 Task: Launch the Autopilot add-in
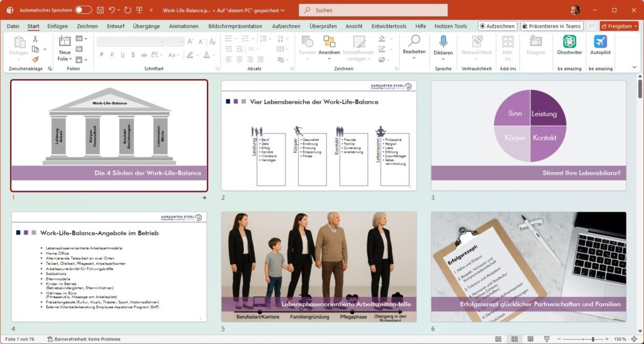point(601,42)
